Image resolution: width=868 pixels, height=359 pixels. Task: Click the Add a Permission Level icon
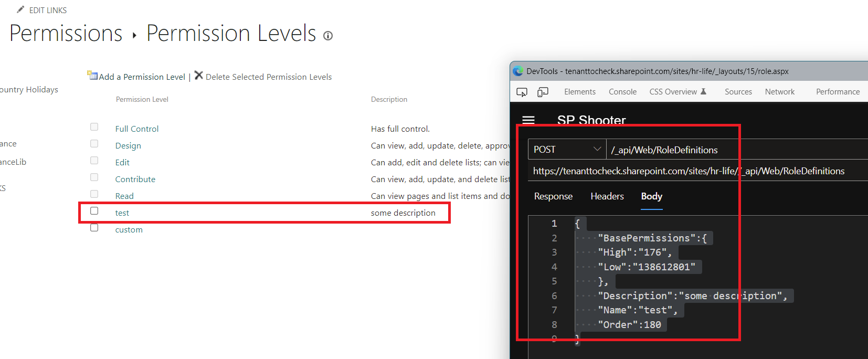click(92, 76)
